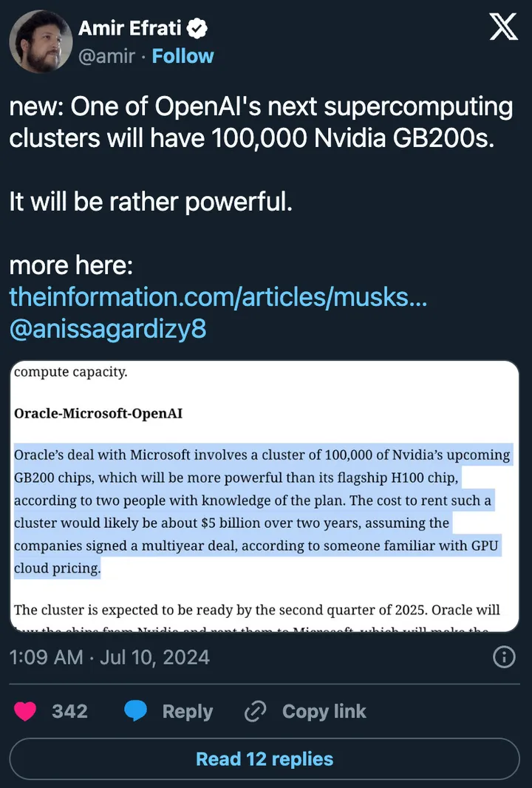This screenshot has height=788, width=532.
Task: Click the 342 likes count
Action: [x=69, y=711]
